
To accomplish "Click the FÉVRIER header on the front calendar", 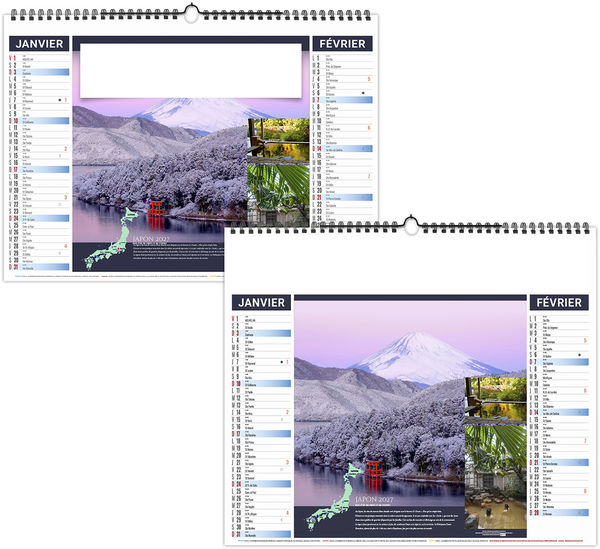I will tap(559, 303).
